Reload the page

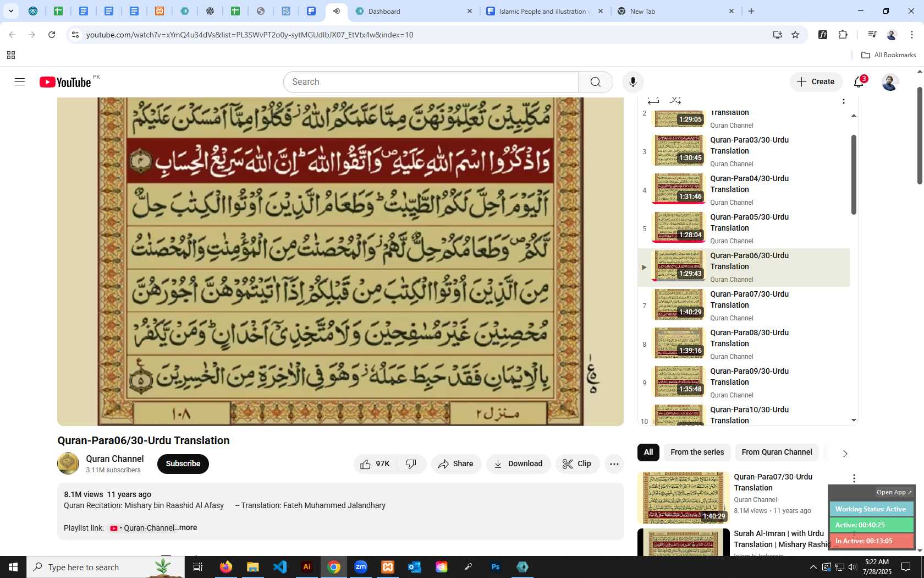(x=52, y=35)
